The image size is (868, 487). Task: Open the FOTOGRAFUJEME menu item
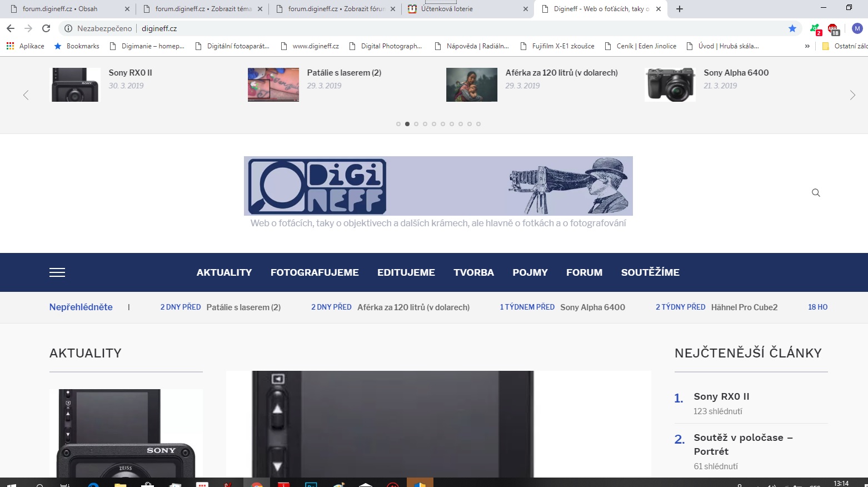tap(315, 272)
